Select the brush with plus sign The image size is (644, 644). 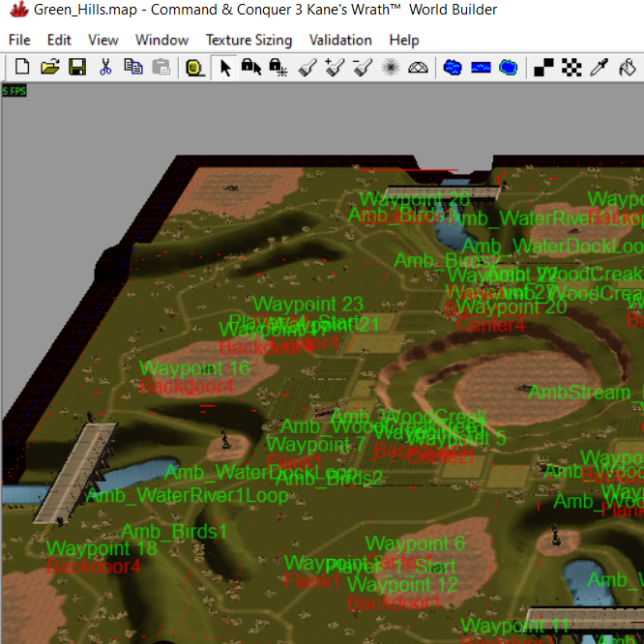(335, 67)
